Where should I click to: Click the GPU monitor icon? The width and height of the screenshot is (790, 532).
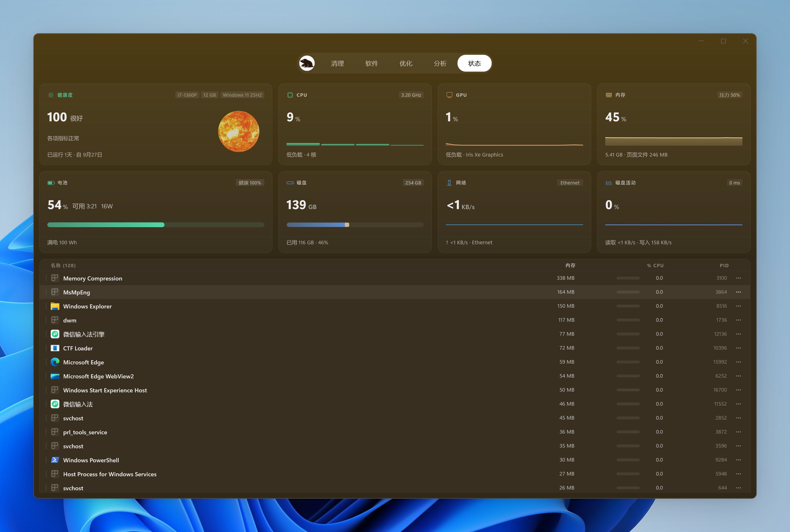(449, 95)
